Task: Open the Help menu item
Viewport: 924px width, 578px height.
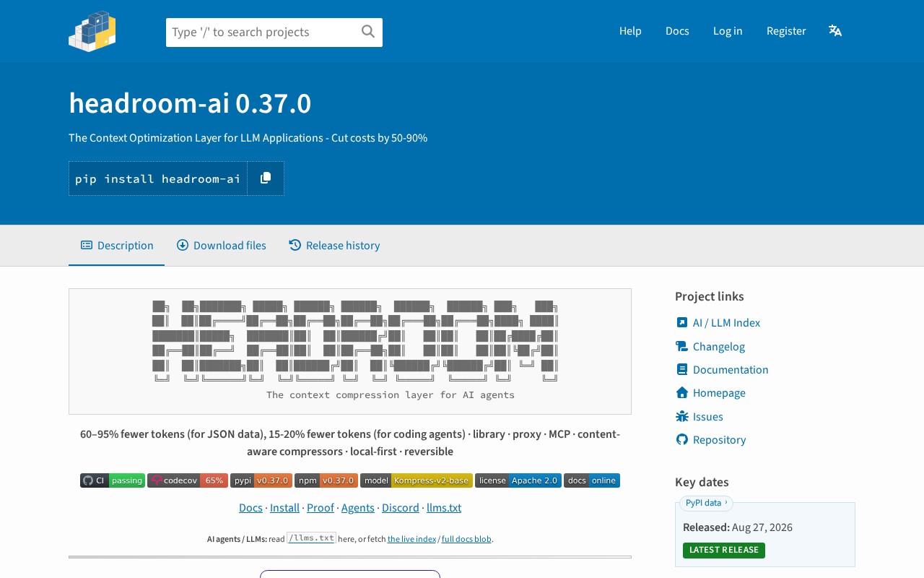Action: [x=630, y=31]
